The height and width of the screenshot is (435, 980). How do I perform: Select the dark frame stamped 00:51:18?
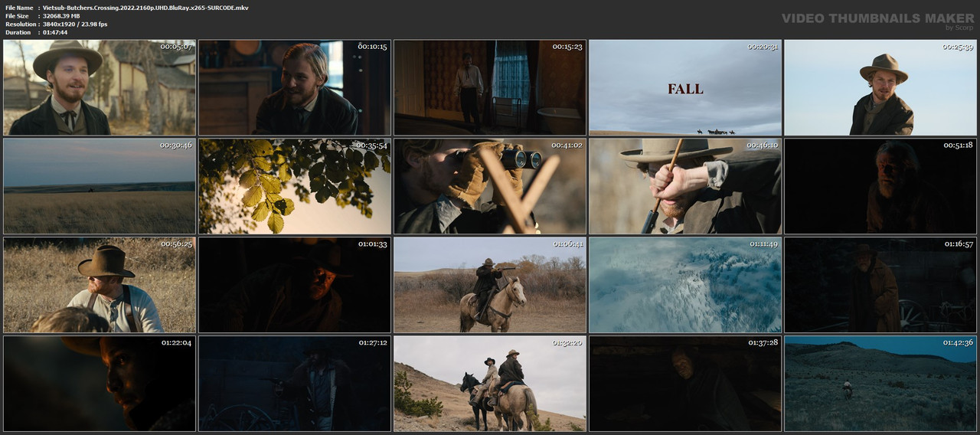click(880, 186)
